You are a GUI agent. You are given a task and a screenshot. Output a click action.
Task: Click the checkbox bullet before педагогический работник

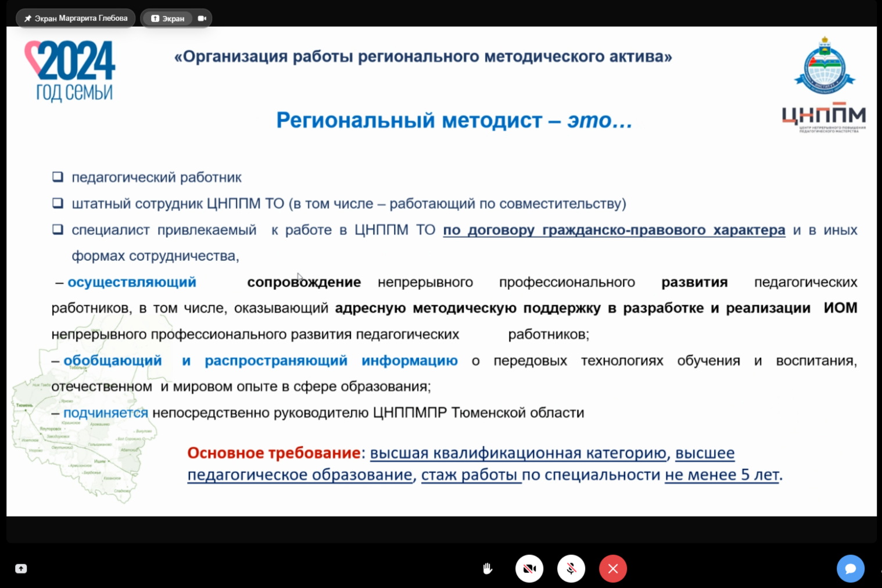coord(58,177)
